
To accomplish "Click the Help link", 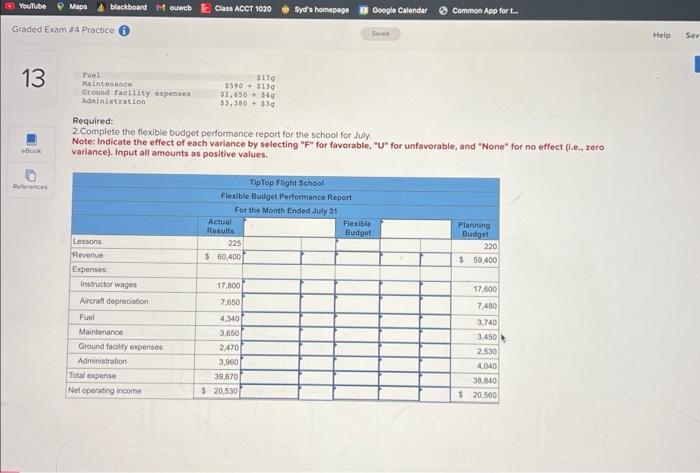I will pos(662,35).
